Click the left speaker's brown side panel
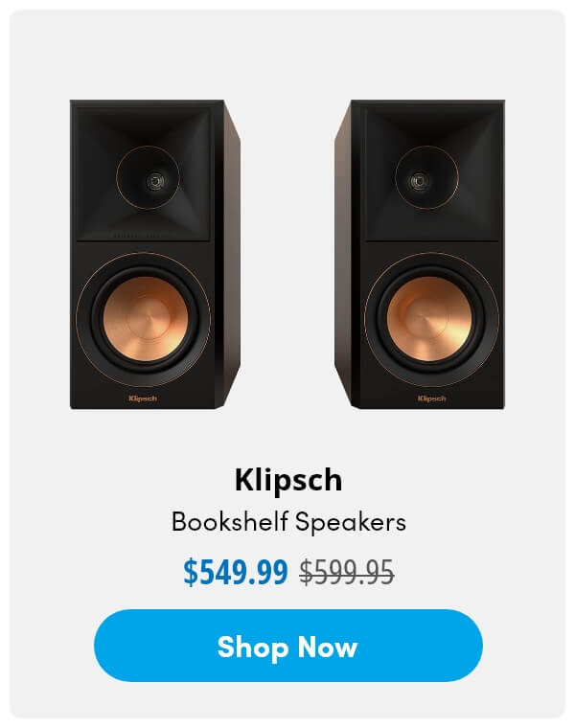The image size is (575, 728). click(232, 256)
